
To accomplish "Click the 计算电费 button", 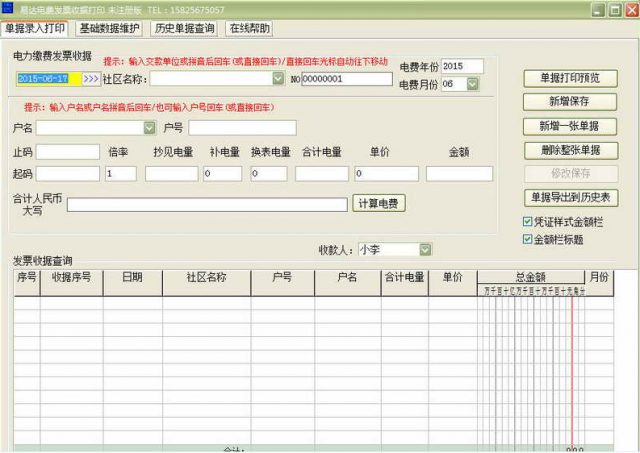I will point(379,203).
